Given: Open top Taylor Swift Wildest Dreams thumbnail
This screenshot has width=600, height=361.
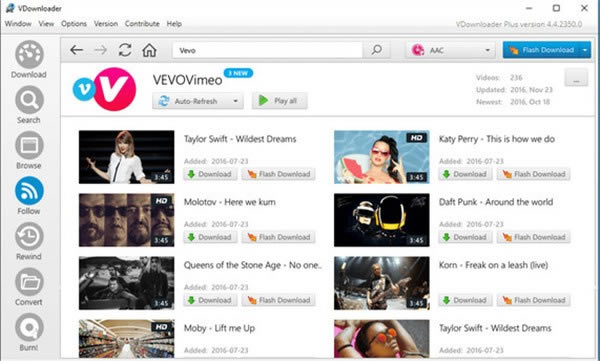Looking at the screenshot, I should pos(127,157).
